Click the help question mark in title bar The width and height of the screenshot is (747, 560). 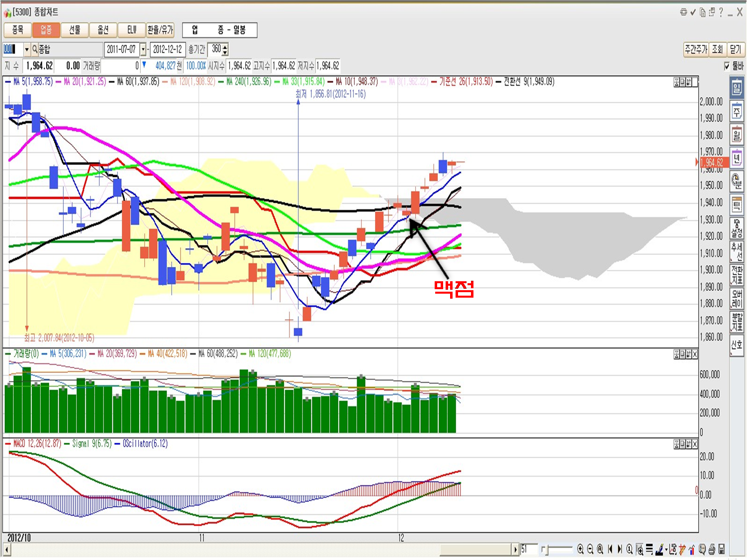[721, 12]
